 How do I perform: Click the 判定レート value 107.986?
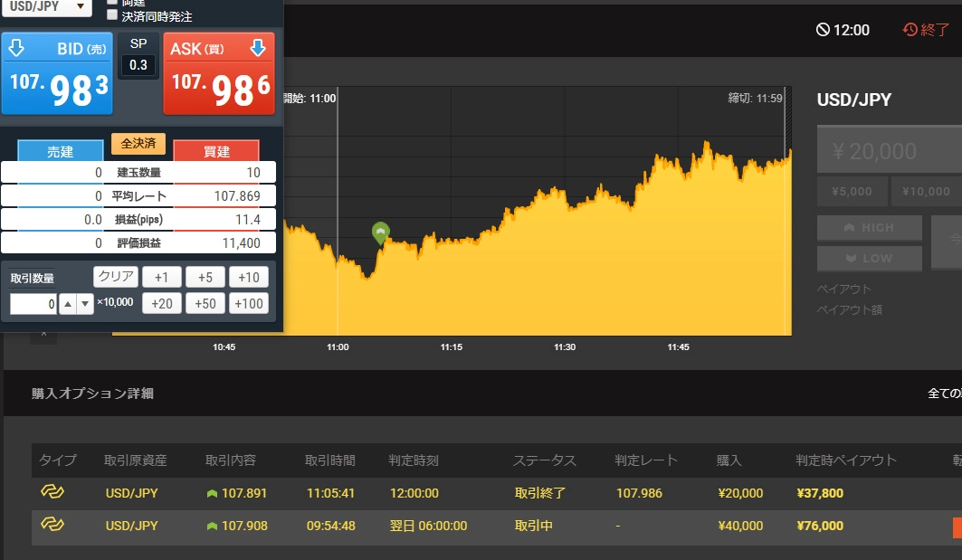pos(639,493)
